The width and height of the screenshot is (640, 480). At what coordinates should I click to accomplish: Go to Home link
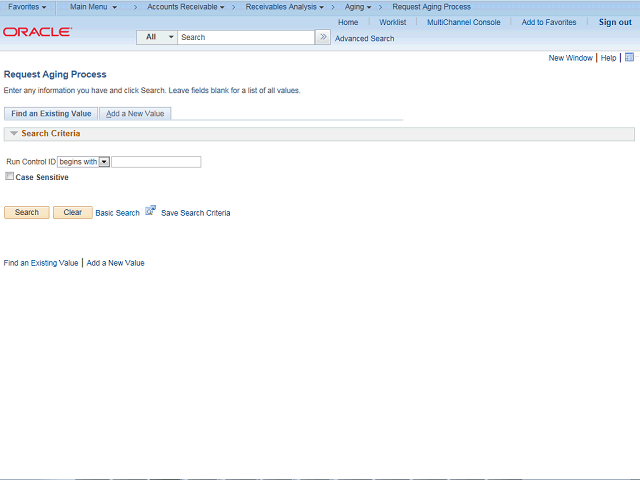(x=348, y=22)
